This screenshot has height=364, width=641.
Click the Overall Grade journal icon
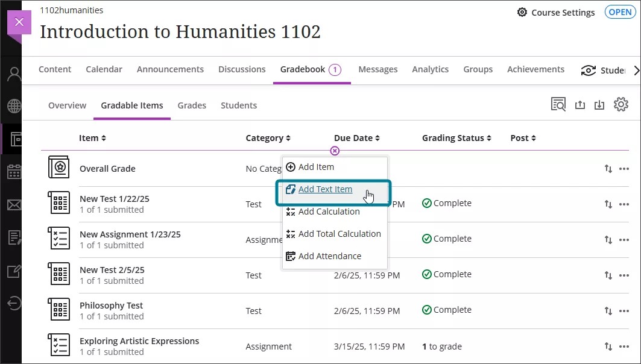(x=58, y=168)
